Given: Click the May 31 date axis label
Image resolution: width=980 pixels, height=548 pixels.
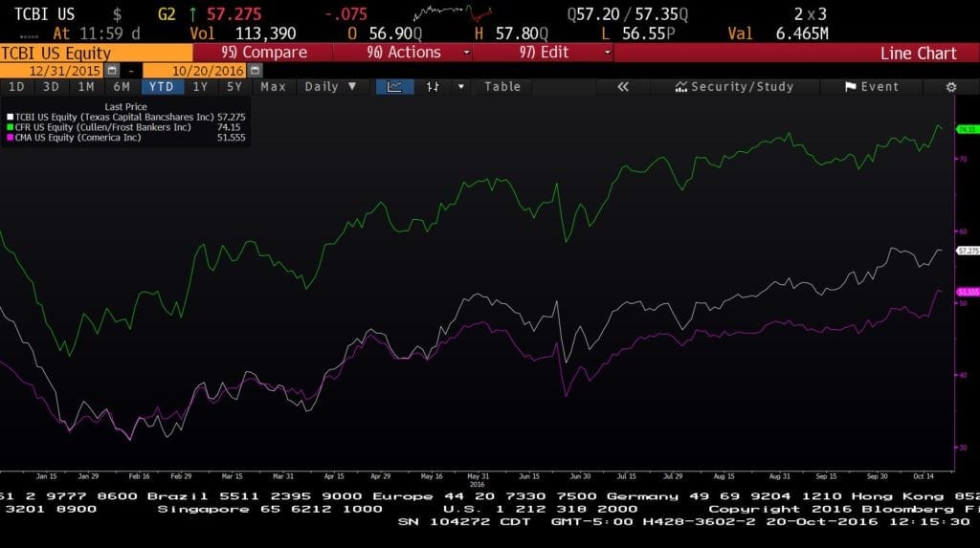Looking at the screenshot, I should [479, 476].
